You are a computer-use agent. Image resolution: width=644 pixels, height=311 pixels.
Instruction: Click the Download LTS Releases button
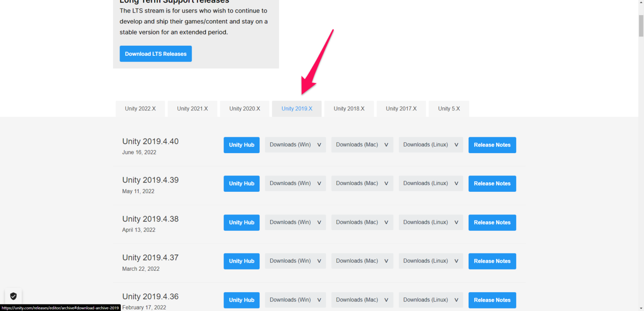coord(156,54)
